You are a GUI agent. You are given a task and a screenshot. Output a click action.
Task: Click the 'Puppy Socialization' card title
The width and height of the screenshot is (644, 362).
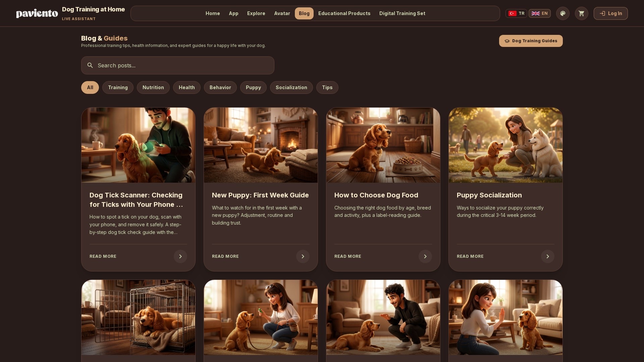coord(489,195)
